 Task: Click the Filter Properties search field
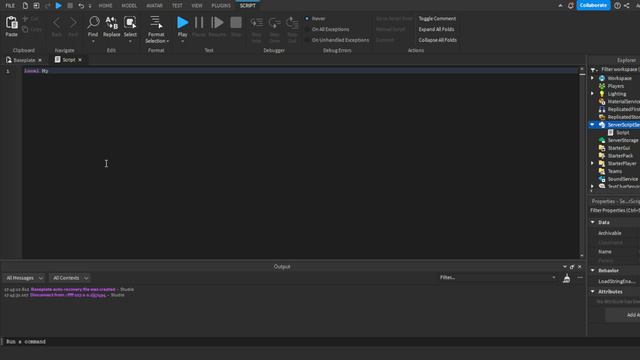(615, 210)
